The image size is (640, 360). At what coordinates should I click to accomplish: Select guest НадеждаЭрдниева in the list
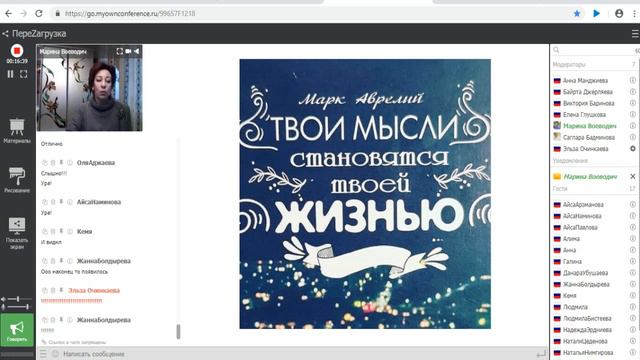coord(587,330)
